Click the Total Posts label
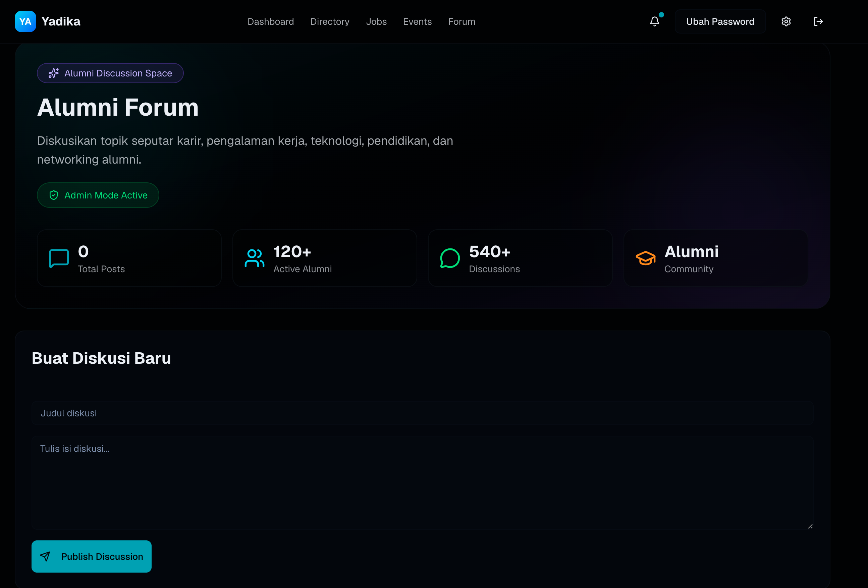Viewport: 868px width, 588px height. click(x=101, y=269)
